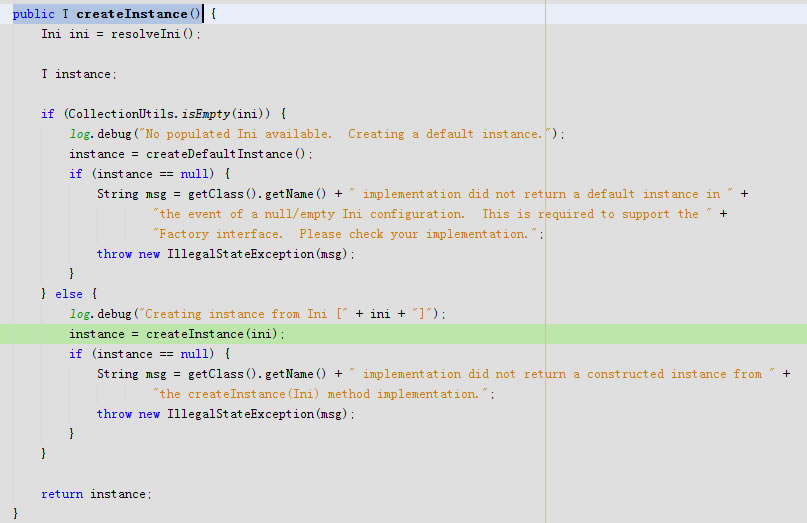Click the 'T instance;' declaration line
The height and width of the screenshot is (523, 807).
tap(79, 74)
